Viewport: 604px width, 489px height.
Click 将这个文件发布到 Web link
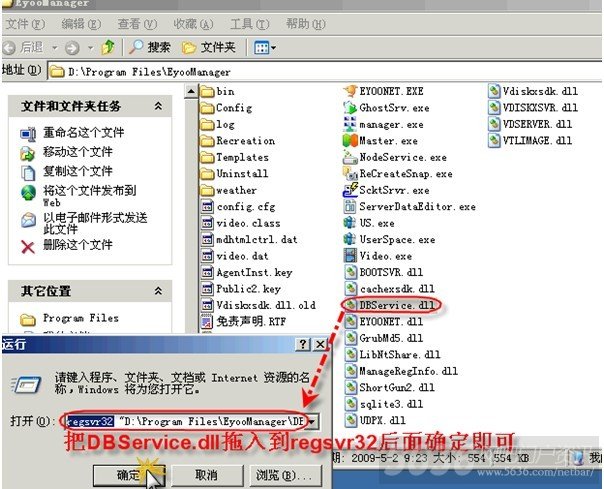coord(89,196)
